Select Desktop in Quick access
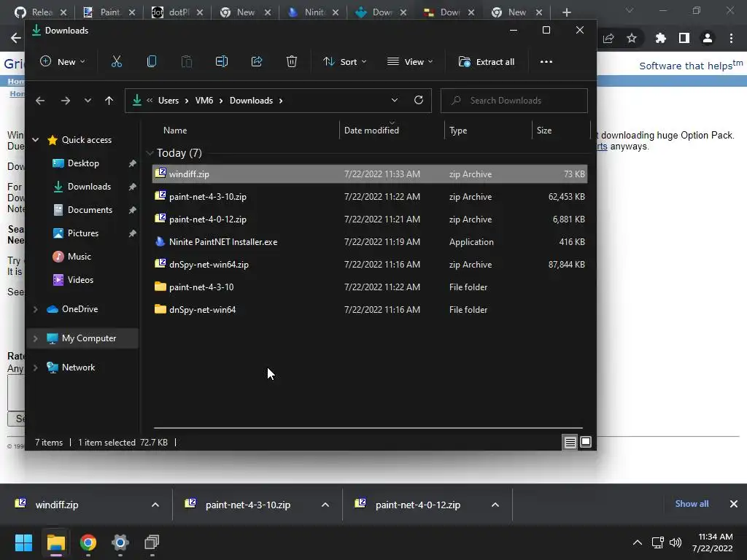 pyautogui.click(x=83, y=163)
